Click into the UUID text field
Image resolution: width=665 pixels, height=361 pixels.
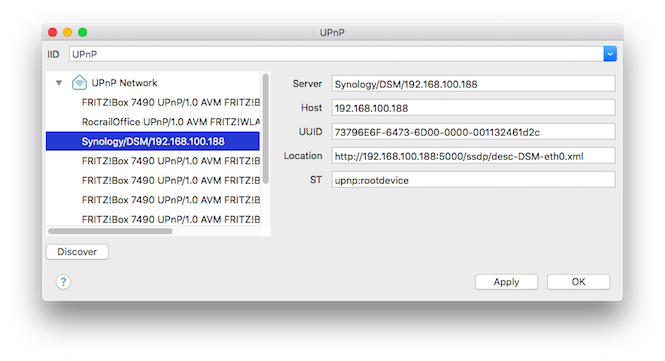pos(473,132)
